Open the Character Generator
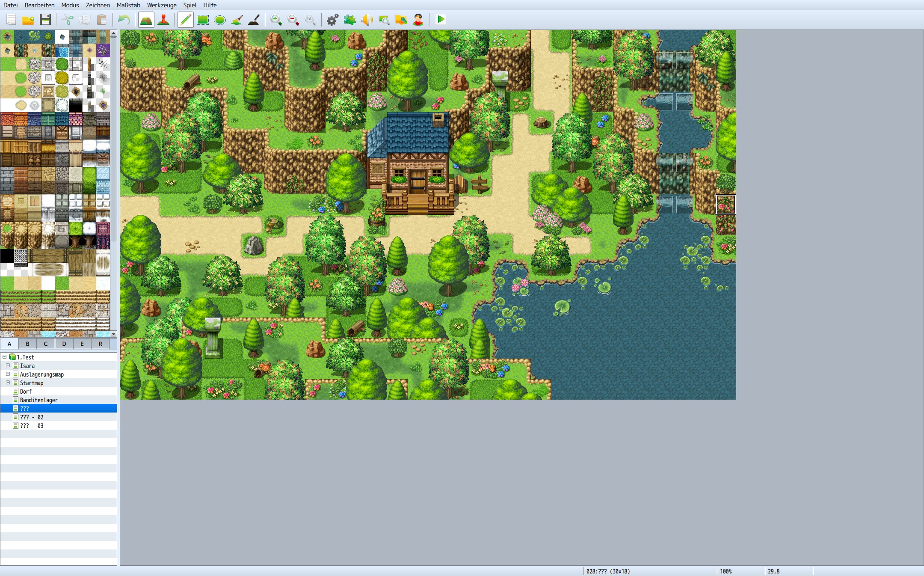The width and height of the screenshot is (924, 576). point(418,19)
